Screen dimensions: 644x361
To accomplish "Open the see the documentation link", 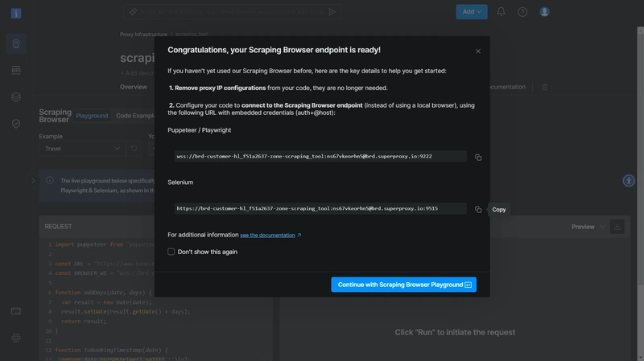I will point(267,235).
